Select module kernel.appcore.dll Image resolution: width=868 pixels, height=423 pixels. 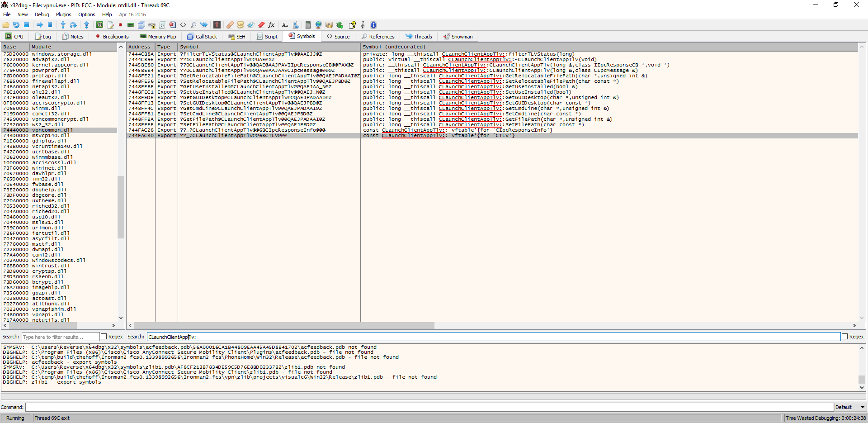pos(60,65)
